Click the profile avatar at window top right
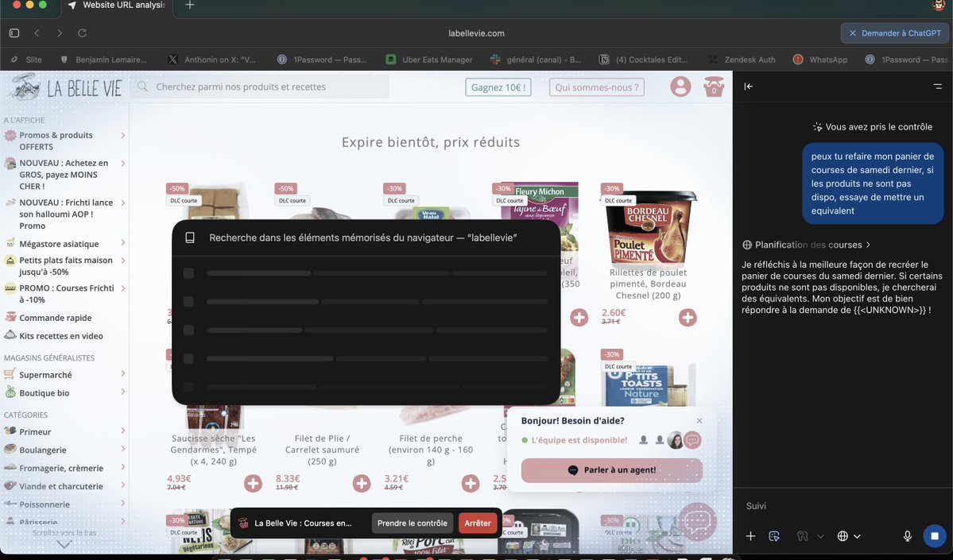 tap(939, 5)
